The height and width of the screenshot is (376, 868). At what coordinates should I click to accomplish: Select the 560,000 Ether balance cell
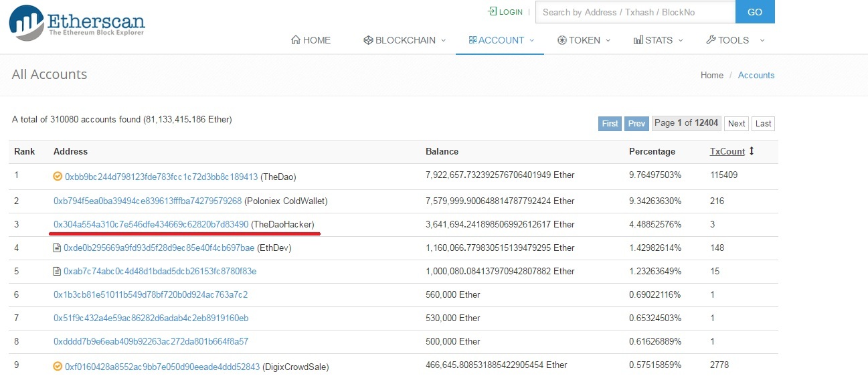453,294
